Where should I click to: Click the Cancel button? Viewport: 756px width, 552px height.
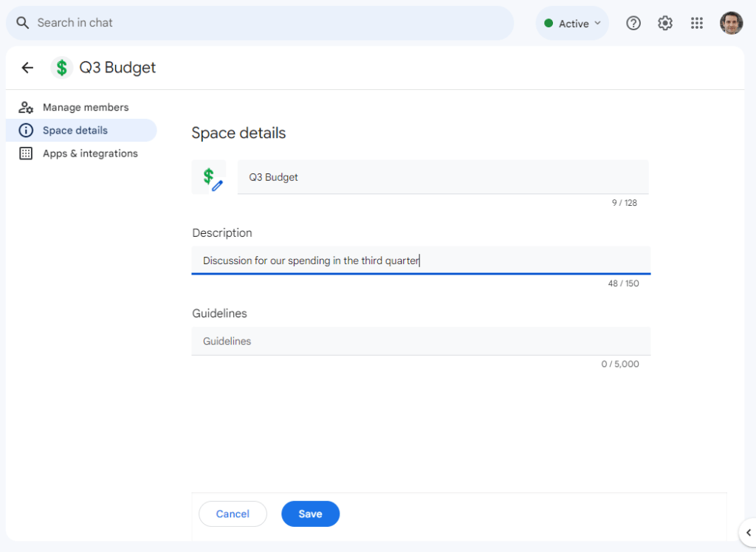pos(233,514)
